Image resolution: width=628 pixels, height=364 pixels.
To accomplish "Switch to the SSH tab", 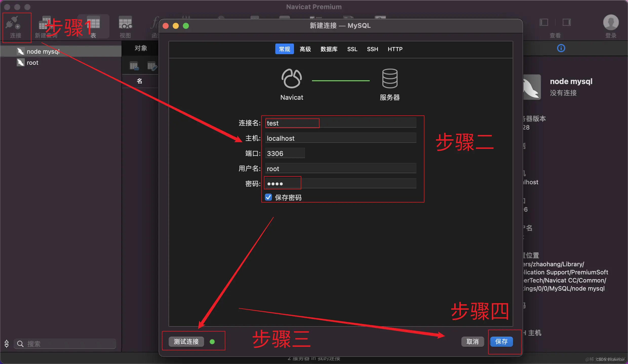I will 372,49.
